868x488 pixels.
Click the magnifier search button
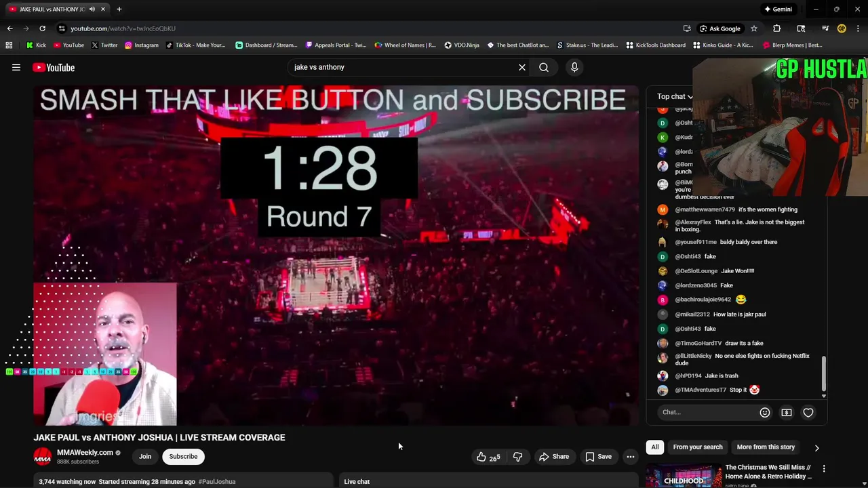544,67
